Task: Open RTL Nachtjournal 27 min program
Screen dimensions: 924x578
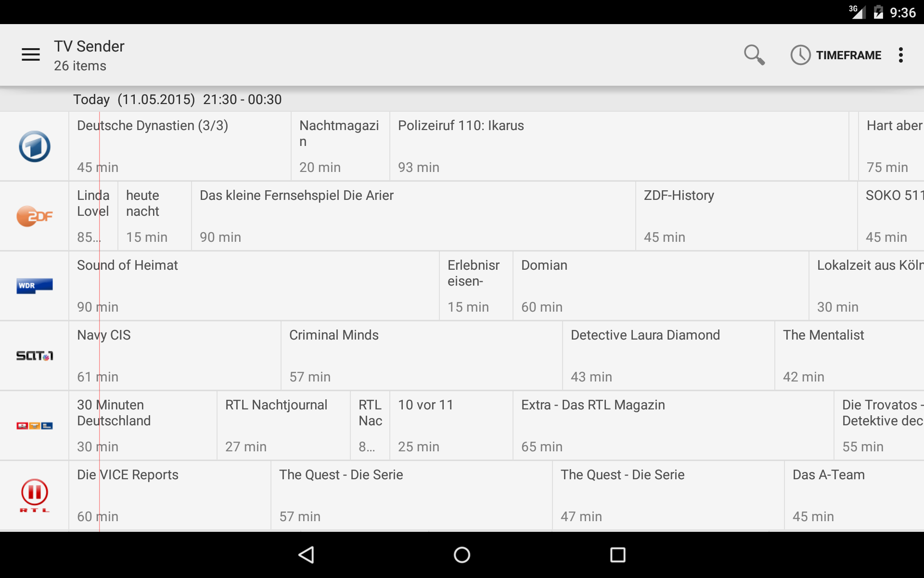Action: (283, 426)
